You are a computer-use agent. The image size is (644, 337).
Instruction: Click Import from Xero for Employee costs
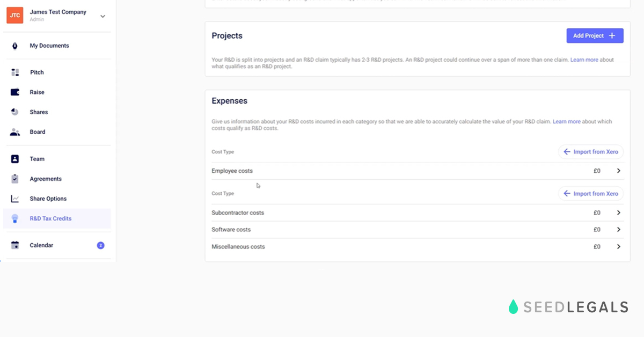pos(590,151)
